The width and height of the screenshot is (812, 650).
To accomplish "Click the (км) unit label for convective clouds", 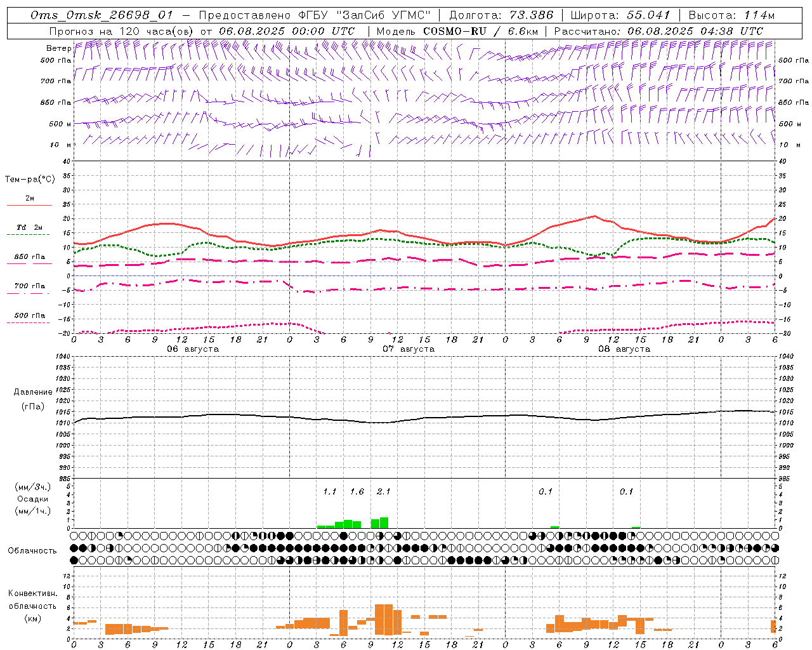I will click(x=33, y=618).
